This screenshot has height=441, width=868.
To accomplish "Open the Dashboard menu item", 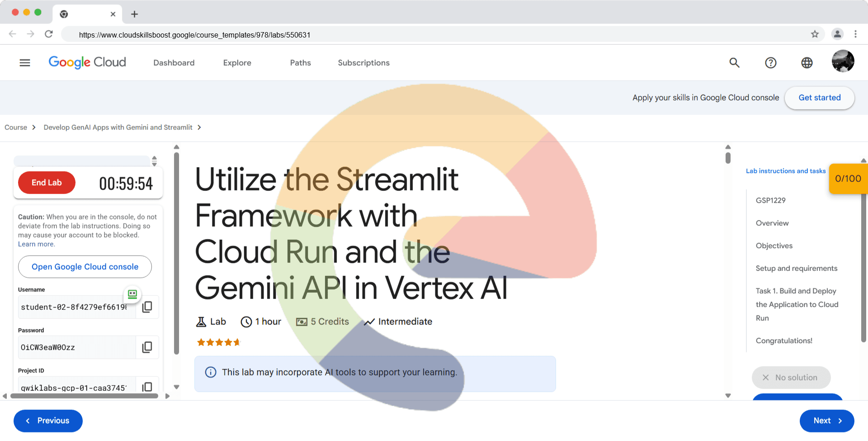I will tap(174, 63).
